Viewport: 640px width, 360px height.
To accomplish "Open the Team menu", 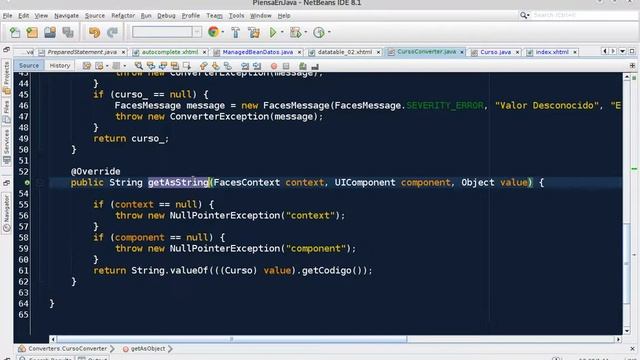I will click(214, 16).
